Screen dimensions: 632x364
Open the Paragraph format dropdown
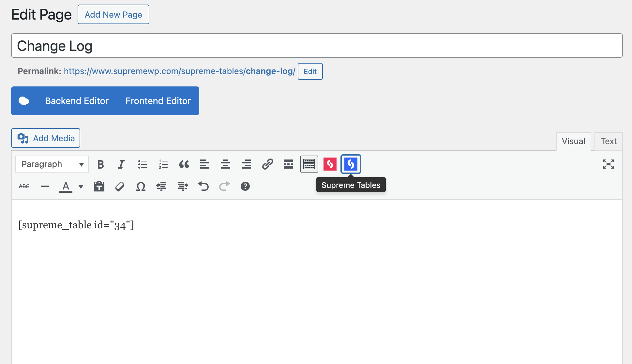(x=52, y=164)
